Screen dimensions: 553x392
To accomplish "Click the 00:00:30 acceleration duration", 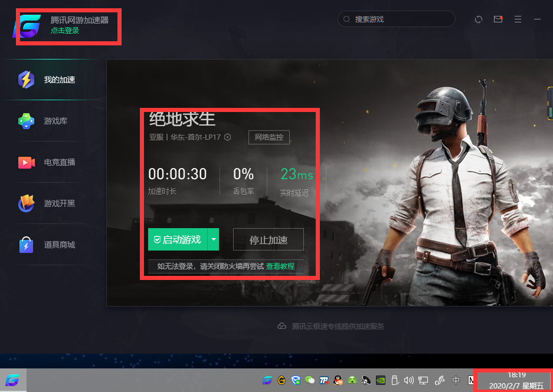I will [x=178, y=174].
